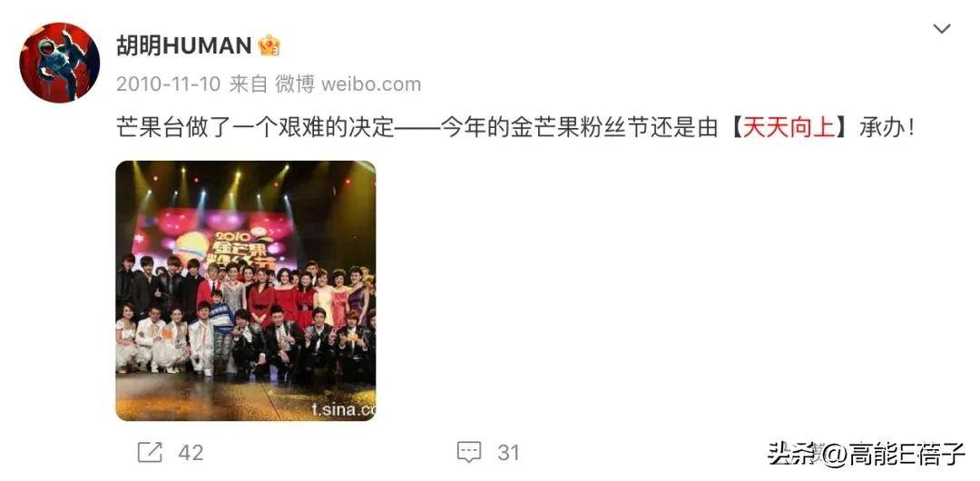This screenshot has height=481, width=980.
Task: Open 胡明HUMAN's round profile avatar
Action: [x=59, y=63]
